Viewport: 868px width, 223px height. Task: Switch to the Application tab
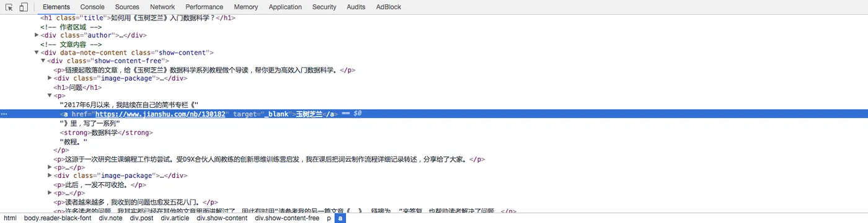pyautogui.click(x=285, y=7)
